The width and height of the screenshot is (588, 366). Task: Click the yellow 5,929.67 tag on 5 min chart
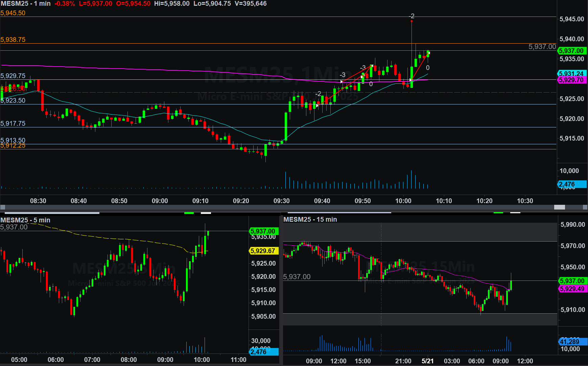click(x=263, y=251)
